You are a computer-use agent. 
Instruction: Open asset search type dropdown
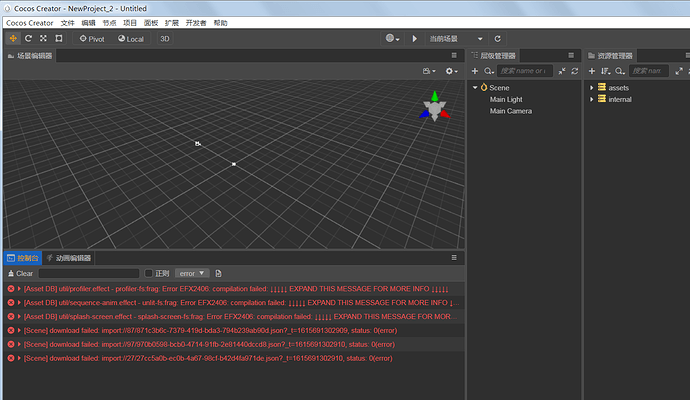(x=620, y=71)
